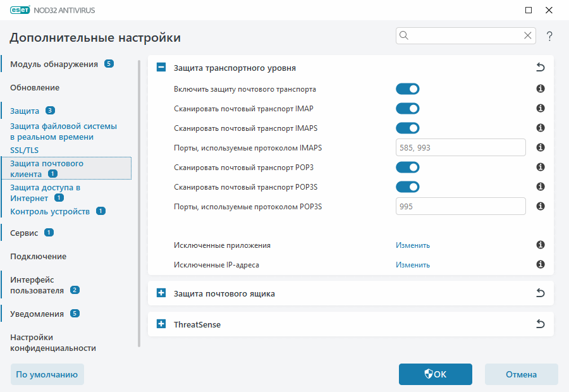Expand the ThreatSense section
The width and height of the screenshot is (569, 392).
[161, 324]
